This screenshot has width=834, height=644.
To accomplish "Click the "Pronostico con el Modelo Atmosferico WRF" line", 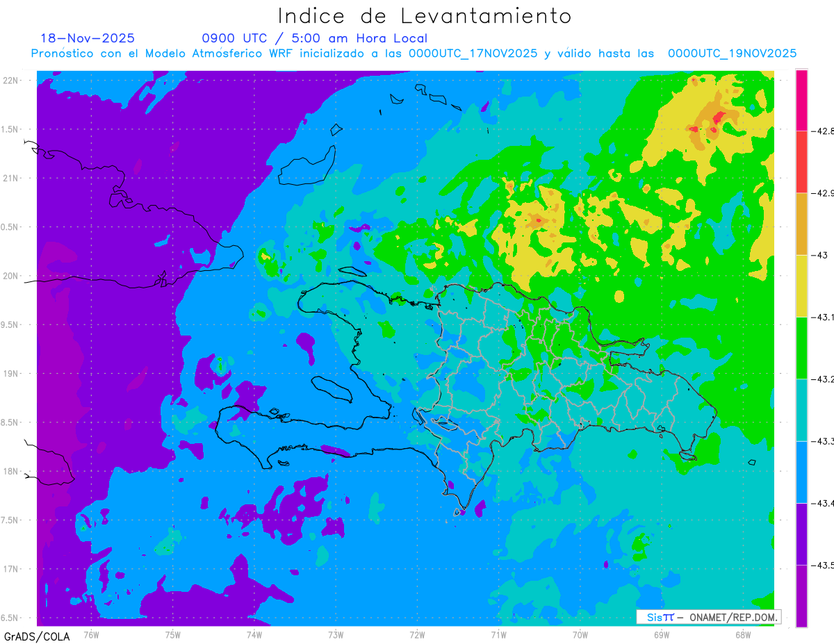I will pyautogui.click(x=414, y=53).
